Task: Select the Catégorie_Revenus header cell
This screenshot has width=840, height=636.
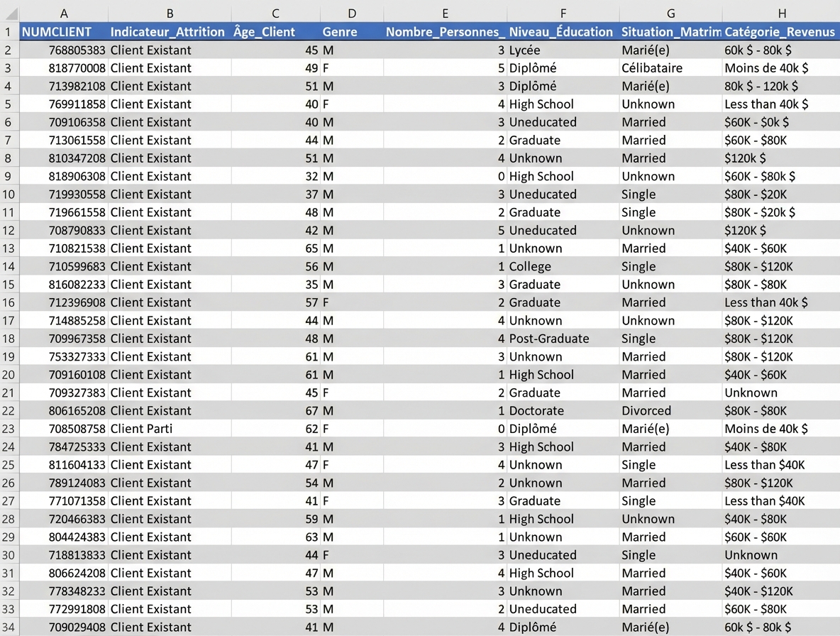Action: [780, 32]
